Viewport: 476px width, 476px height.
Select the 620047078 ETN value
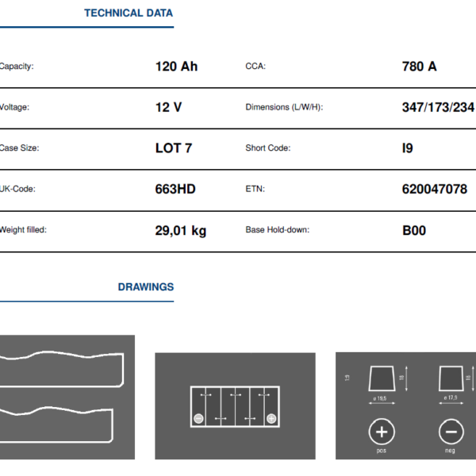(x=435, y=189)
